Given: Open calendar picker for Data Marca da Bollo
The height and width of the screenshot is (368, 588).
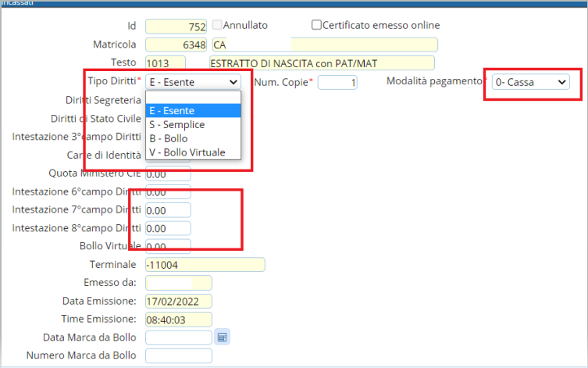Looking at the screenshot, I should 222,338.
